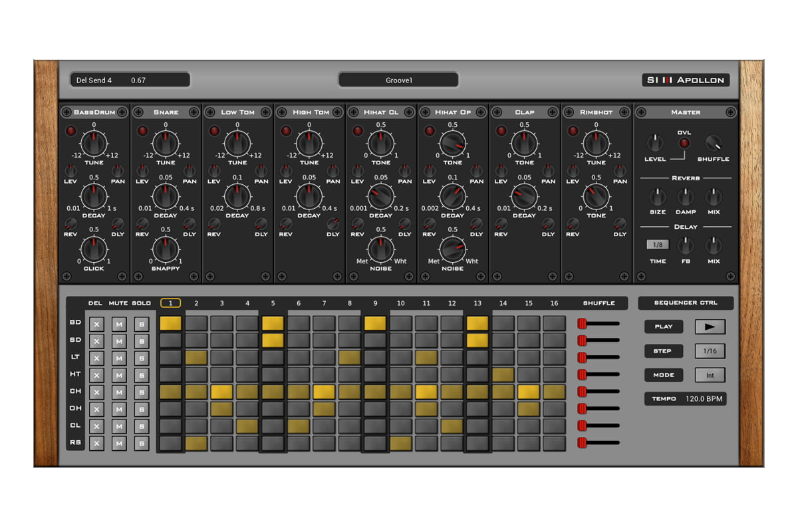Click the High Tom Dly send knob
The image size is (798, 532).
pos(333,223)
